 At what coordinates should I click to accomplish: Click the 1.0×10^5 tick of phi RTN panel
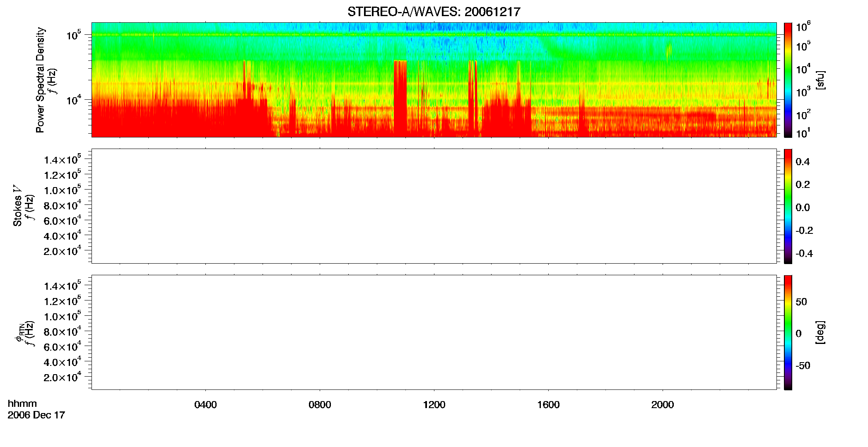[x=63, y=316]
